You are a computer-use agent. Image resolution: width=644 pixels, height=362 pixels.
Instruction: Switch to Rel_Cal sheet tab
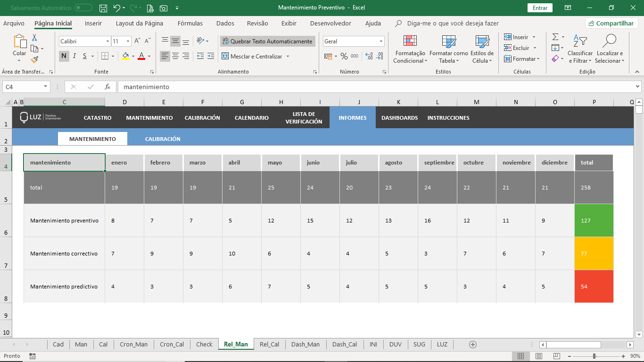click(x=269, y=345)
